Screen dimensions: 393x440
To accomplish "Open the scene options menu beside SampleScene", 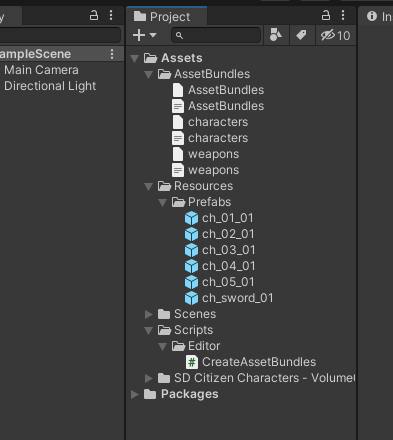I will click(112, 54).
